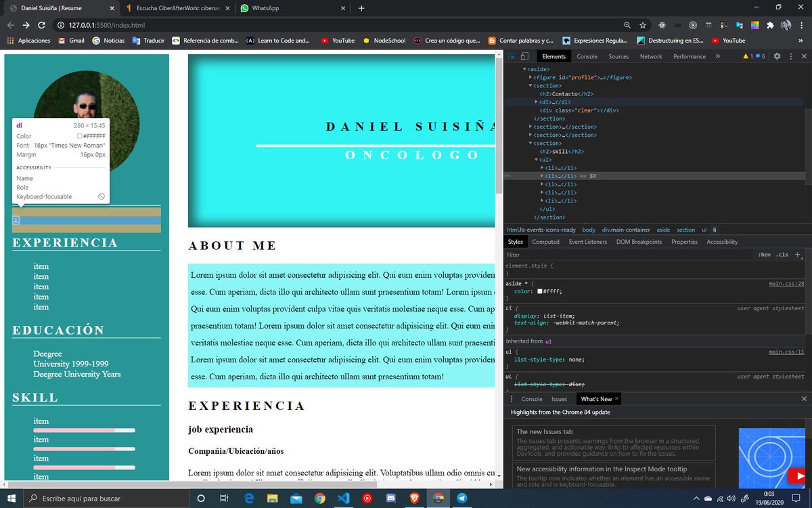Open Telegram from the taskbar
The image size is (812, 508).
point(461,499)
